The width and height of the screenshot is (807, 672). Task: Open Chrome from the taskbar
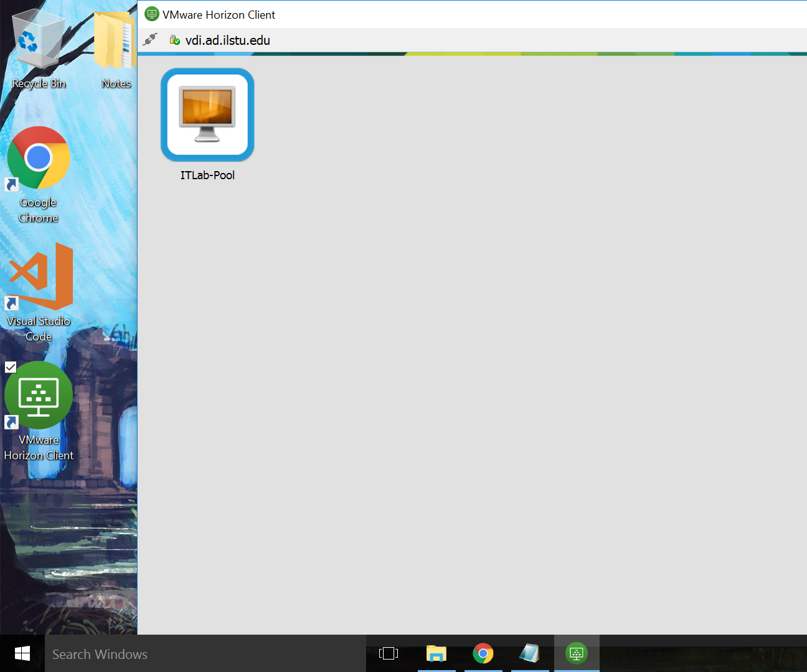(483, 653)
